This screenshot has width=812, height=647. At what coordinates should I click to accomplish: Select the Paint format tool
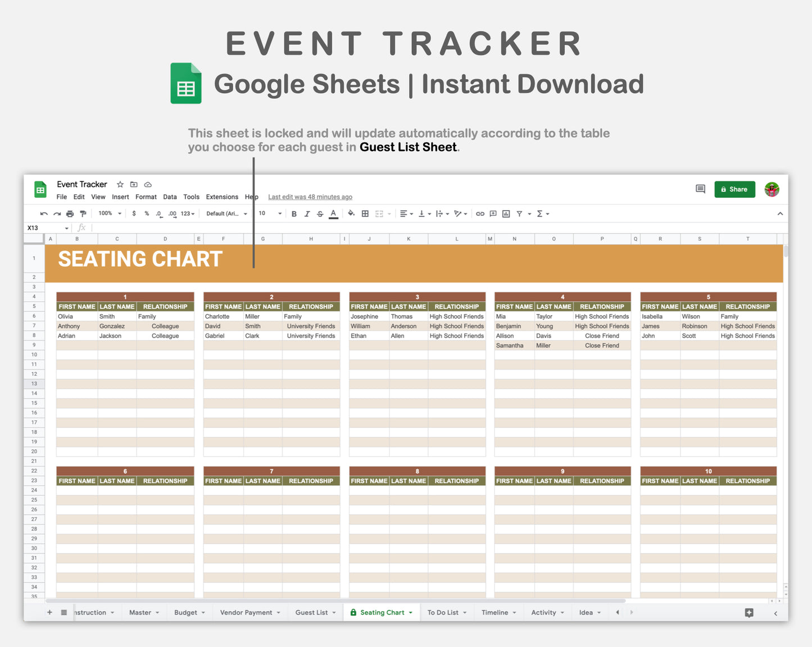83,213
